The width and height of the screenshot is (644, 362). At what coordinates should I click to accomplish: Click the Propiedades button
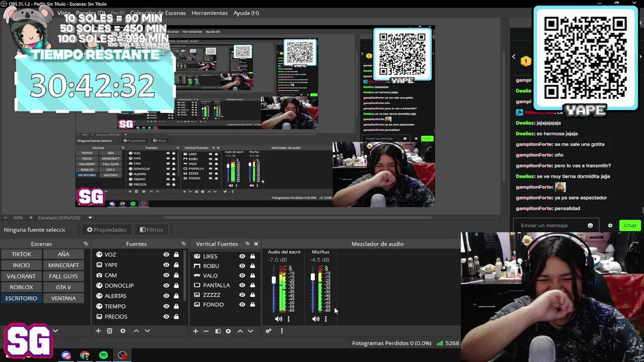(106, 230)
